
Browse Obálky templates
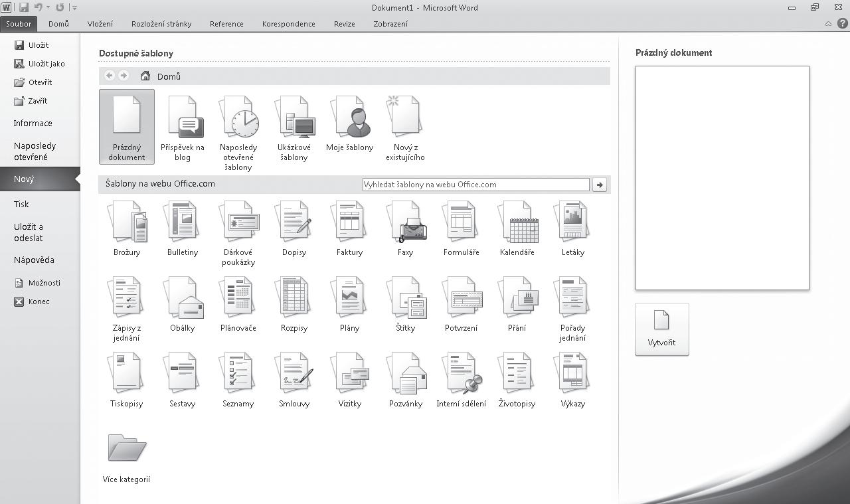[x=183, y=304]
